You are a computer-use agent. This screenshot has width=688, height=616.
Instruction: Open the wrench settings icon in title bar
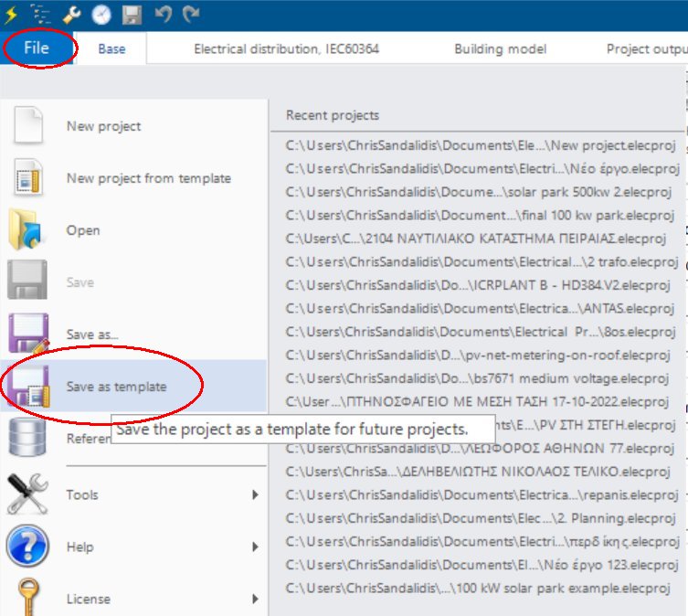coord(72,15)
